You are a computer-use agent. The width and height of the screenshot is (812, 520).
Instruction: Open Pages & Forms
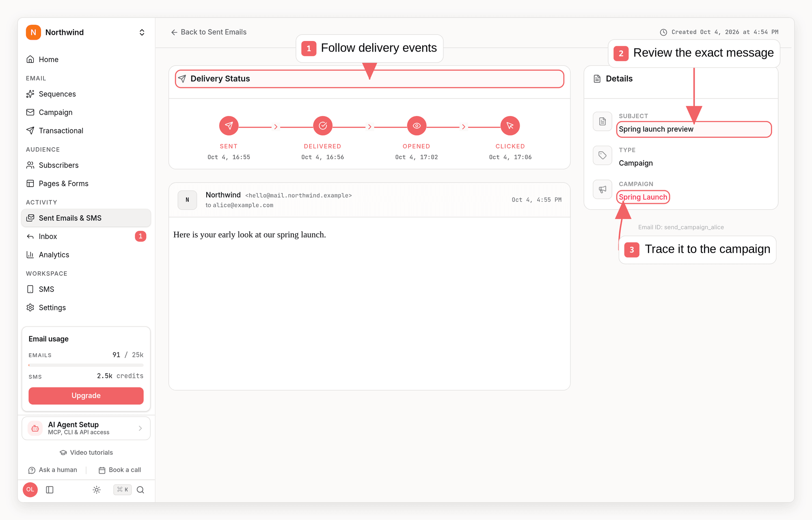[86, 183]
